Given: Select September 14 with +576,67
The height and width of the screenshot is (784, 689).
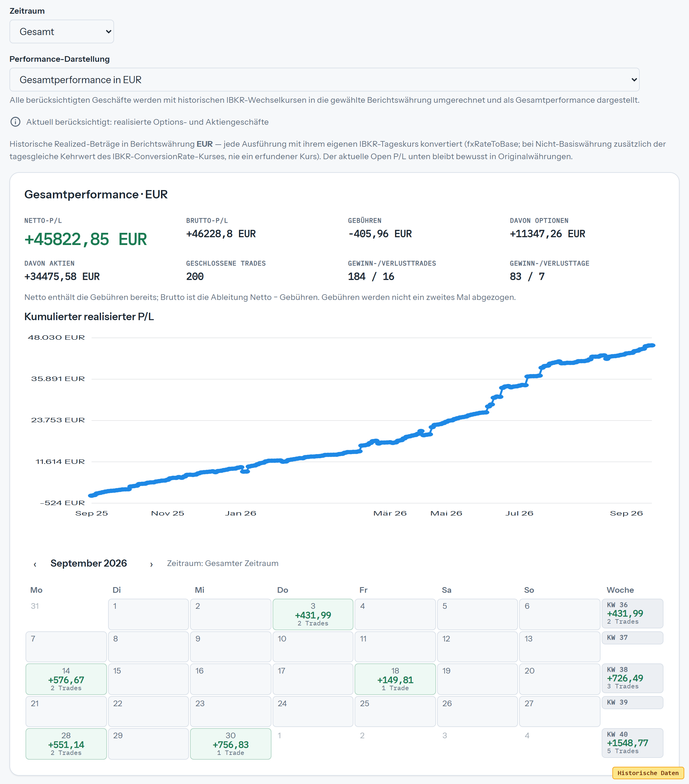Looking at the screenshot, I should (x=66, y=679).
